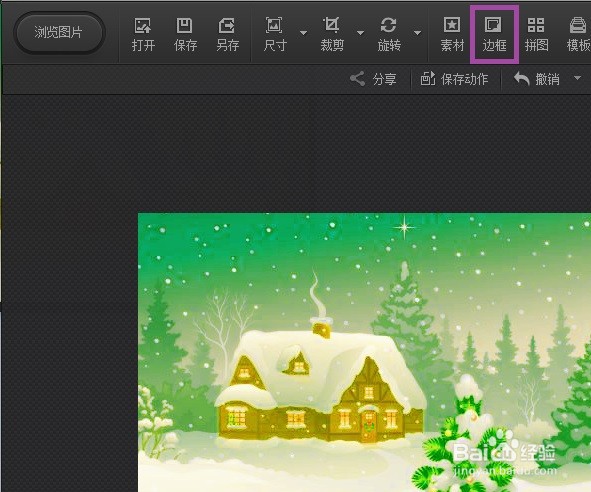Expand the 旋转 dropdown arrow

tap(418, 33)
